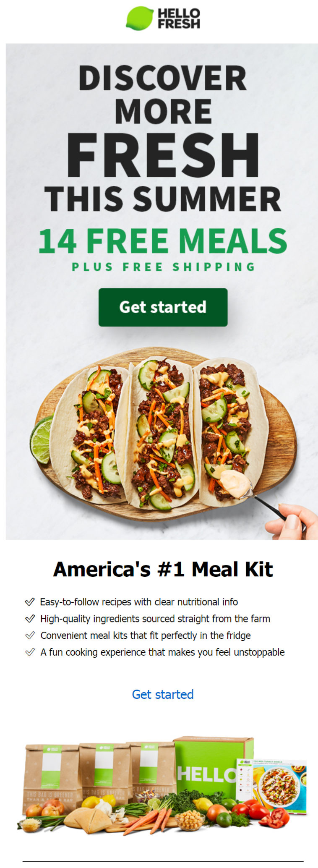The image size is (318, 868).
Task: Click the Easy-to-follow recipes bullet text
Action: [x=139, y=602]
